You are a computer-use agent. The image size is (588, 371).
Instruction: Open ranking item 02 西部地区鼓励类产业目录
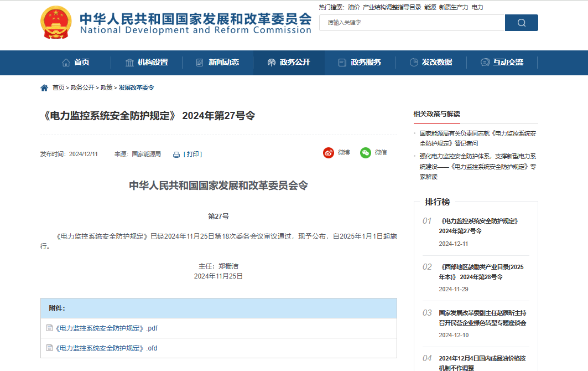(x=481, y=272)
